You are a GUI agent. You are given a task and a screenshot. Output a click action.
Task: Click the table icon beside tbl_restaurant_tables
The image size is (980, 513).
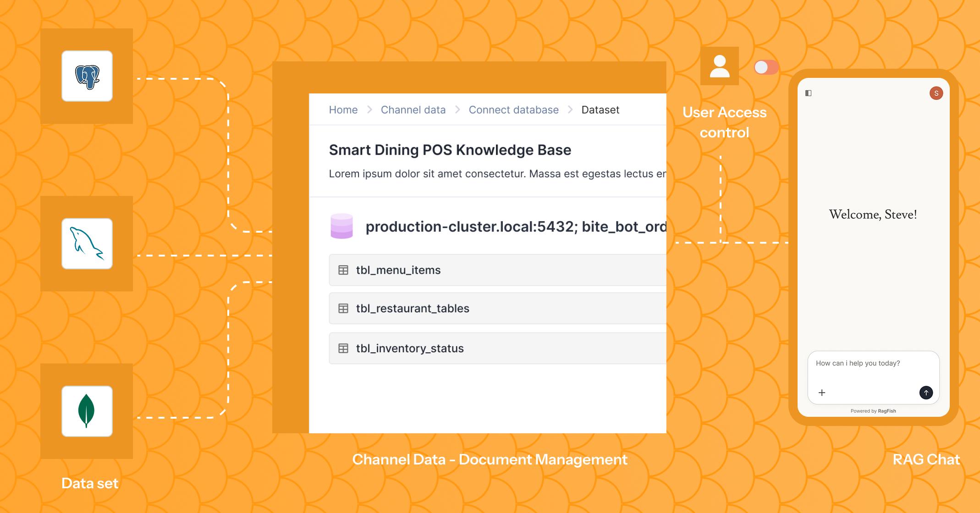click(x=343, y=308)
